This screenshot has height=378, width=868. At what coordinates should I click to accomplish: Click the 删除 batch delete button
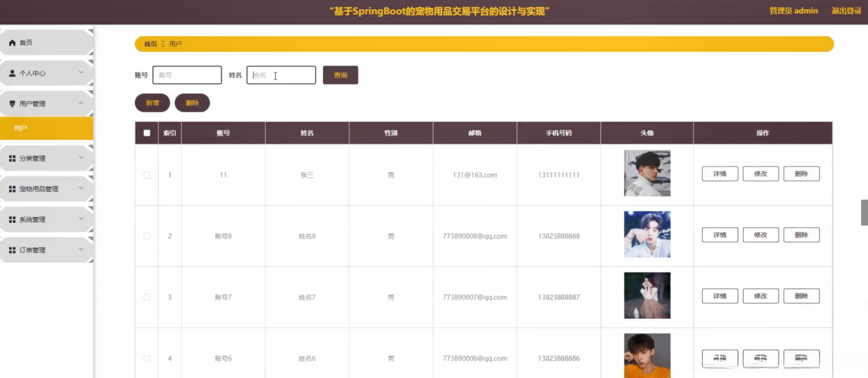point(193,103)
